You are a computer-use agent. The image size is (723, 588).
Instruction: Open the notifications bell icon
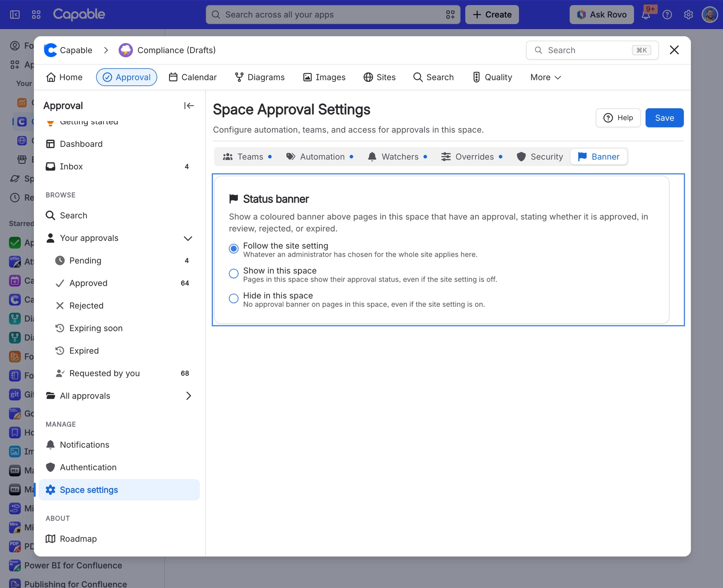(x=646, y=15)
